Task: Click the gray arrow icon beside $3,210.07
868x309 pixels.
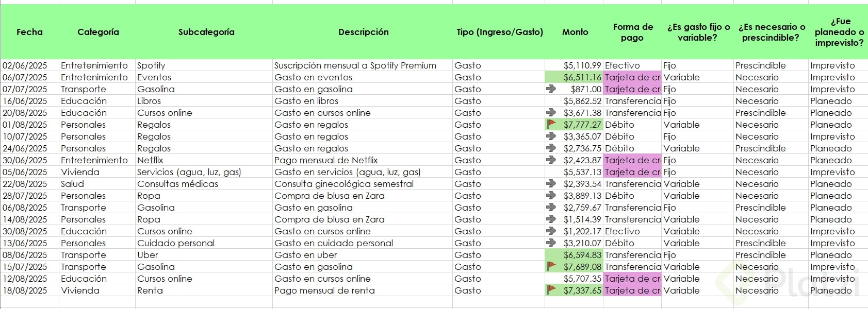Action: pyautogui.click(x=551, y=243)
